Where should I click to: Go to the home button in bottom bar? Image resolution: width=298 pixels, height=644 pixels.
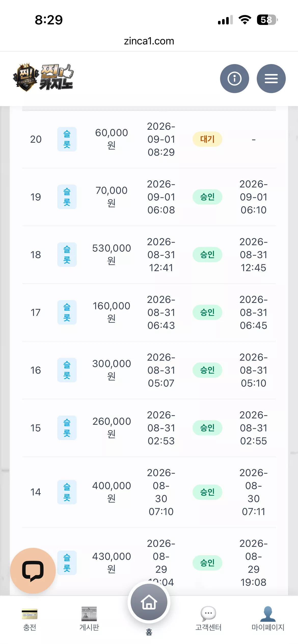[x=149, y=602]
